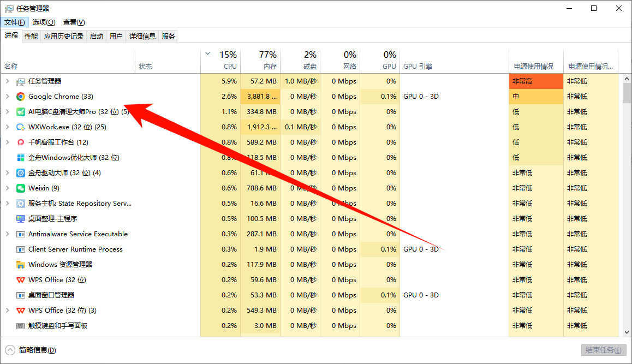This screenshot has height=364, width=632.
Task: Click the 千帆客服工作台 process icon
Action: point(20,142)
